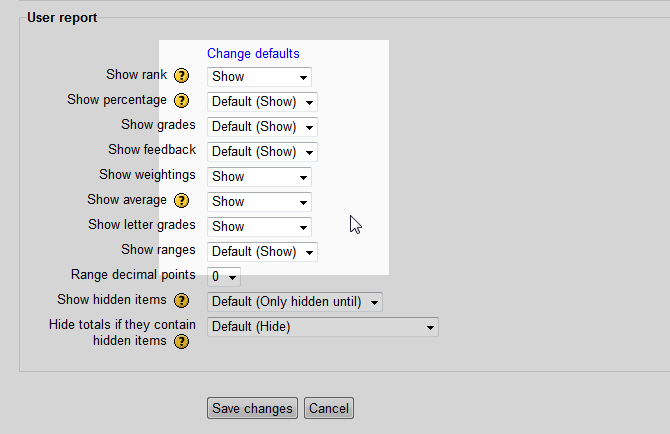This screenshot has height=434, width=670.
Task: Open the Range decimal points dropdown
Action: click(x=224, y=277)
